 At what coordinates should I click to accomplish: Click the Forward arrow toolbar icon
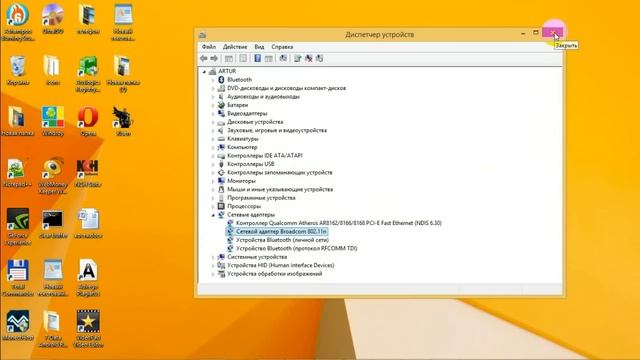[x=214, y=58]
